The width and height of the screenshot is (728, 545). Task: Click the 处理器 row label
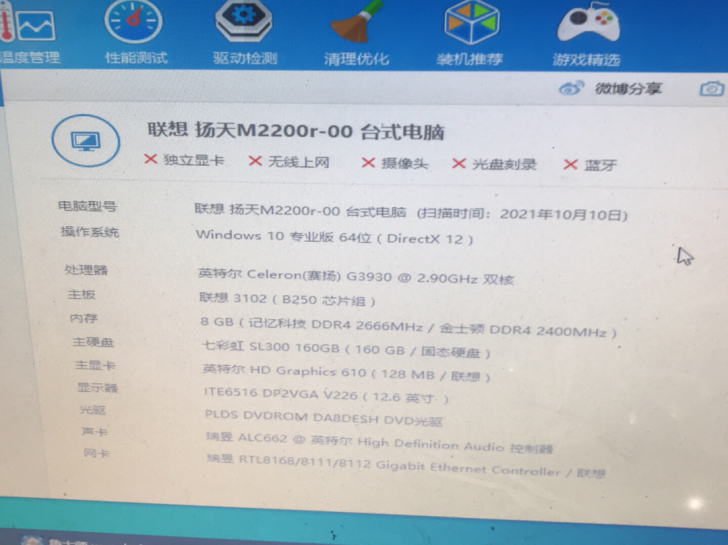click(86, 270)
